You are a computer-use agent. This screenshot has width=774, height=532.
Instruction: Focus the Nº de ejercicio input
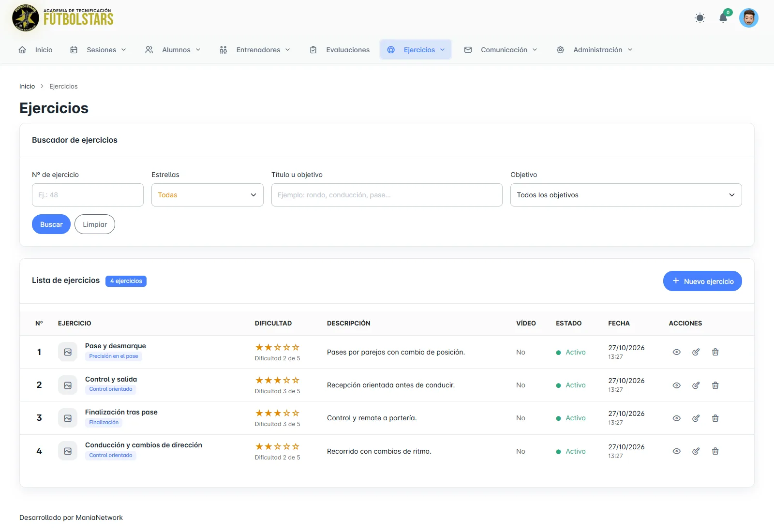[88, 195]
